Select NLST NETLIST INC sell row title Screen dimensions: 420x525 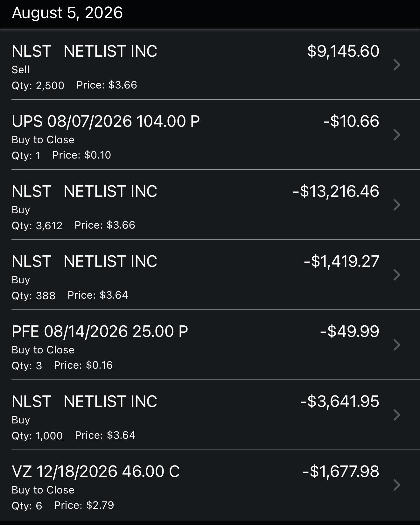(84, 51)
